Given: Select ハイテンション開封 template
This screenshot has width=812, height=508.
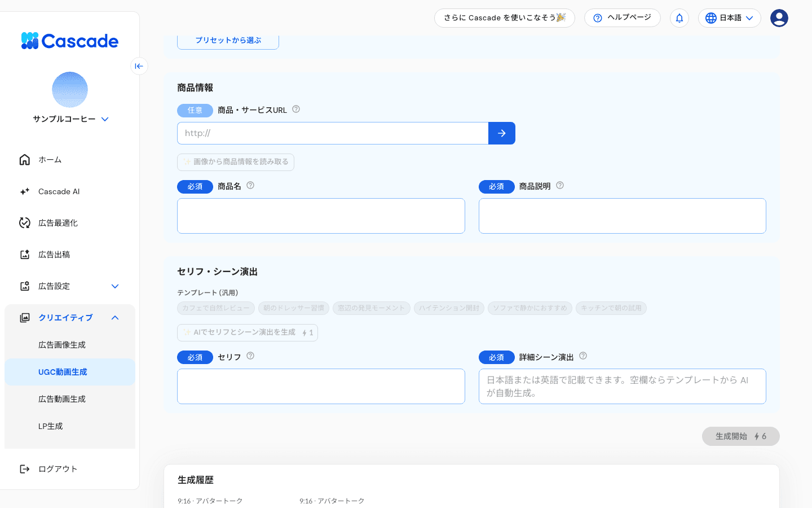Looking at the screenshot, I should [449, 308].
